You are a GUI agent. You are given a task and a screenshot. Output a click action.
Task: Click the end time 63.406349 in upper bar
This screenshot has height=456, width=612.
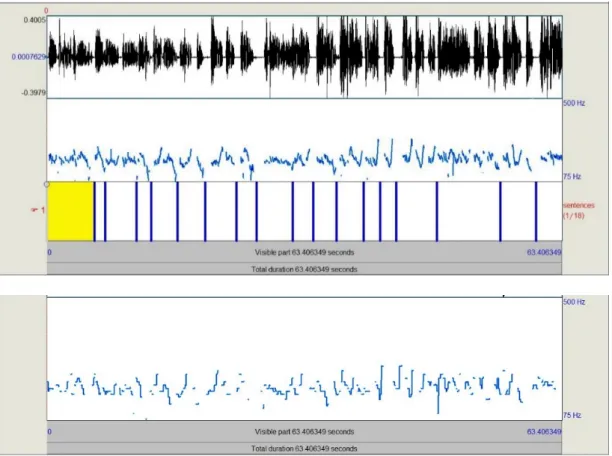pos(544,252)
